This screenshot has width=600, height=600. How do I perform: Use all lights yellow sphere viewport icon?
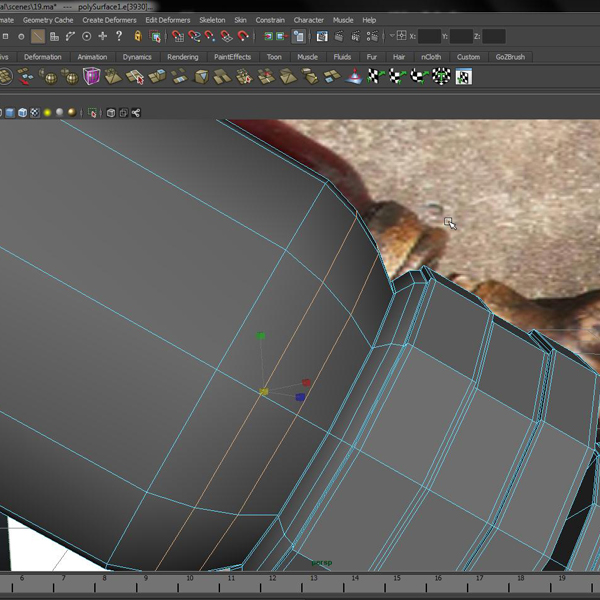pos(47,112)
